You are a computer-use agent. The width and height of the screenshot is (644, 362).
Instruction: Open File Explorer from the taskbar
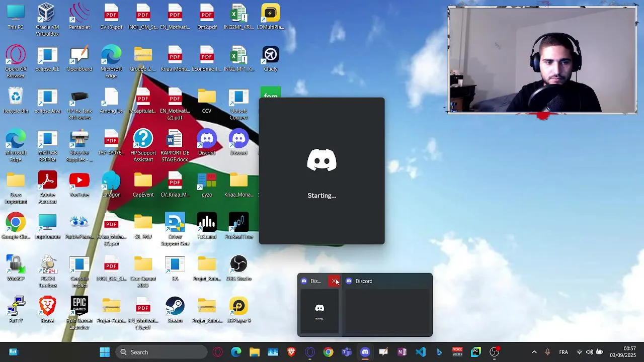255,352
